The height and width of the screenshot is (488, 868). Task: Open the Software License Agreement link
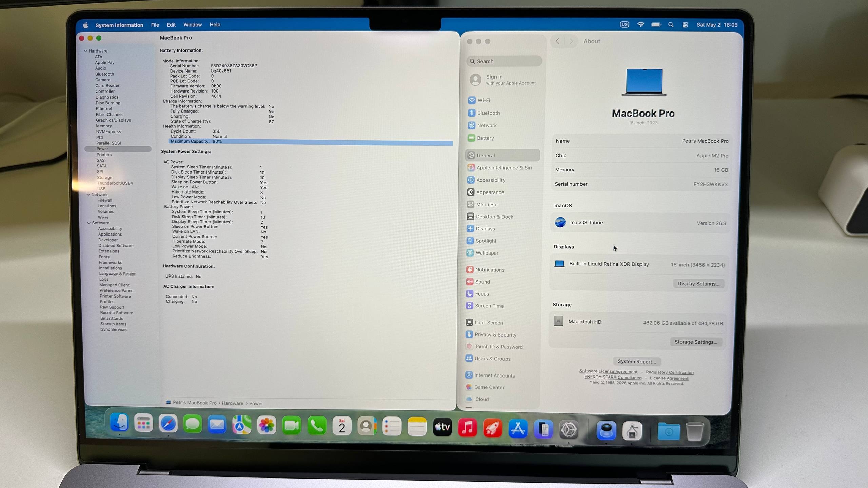pos(608,371)
